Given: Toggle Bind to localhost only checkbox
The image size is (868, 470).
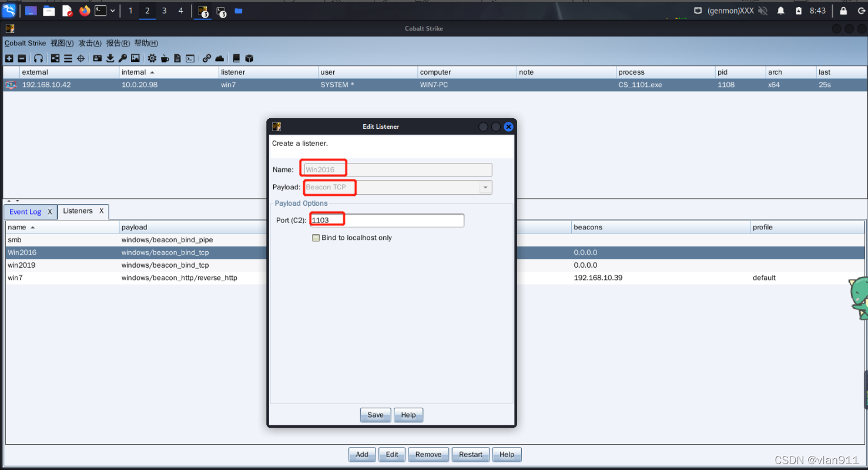Looking at the screenshot, I should pyautogui.click(x=316, y=238).
